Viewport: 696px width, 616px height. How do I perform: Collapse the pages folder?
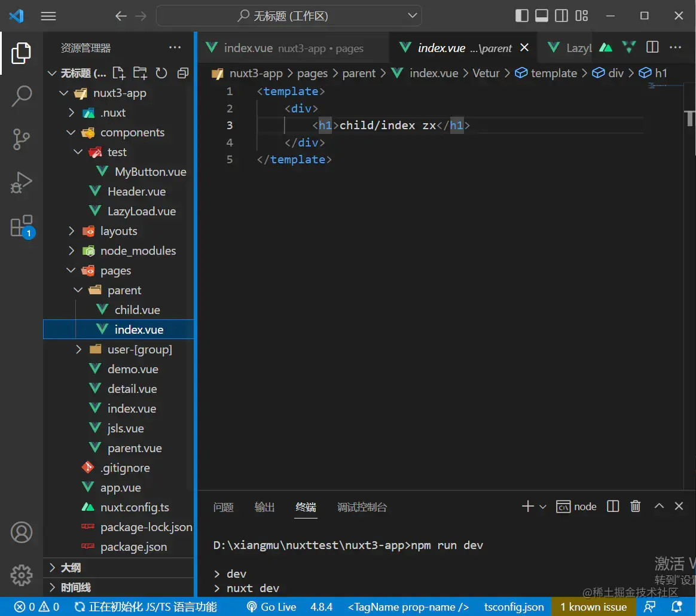coord(71,270)
